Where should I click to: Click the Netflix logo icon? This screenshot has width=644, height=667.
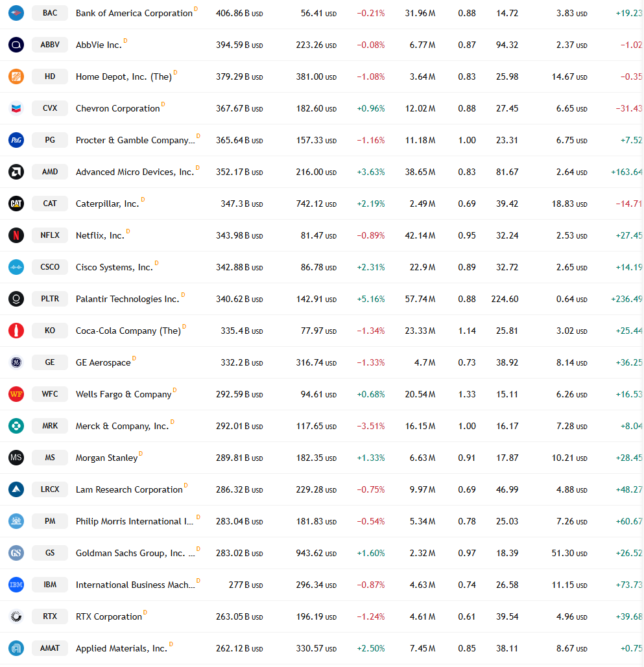click(16, 235)
